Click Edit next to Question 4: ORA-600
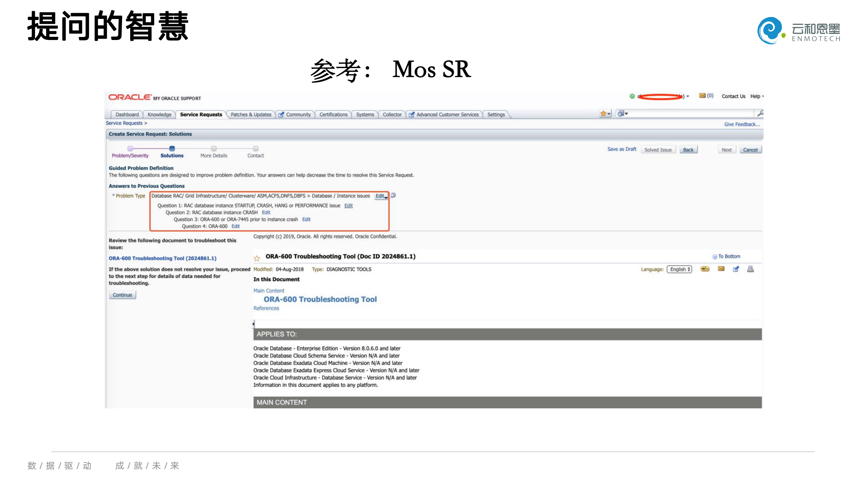Image resolution: width=868 pixels, height=488 pixels. 236,226
